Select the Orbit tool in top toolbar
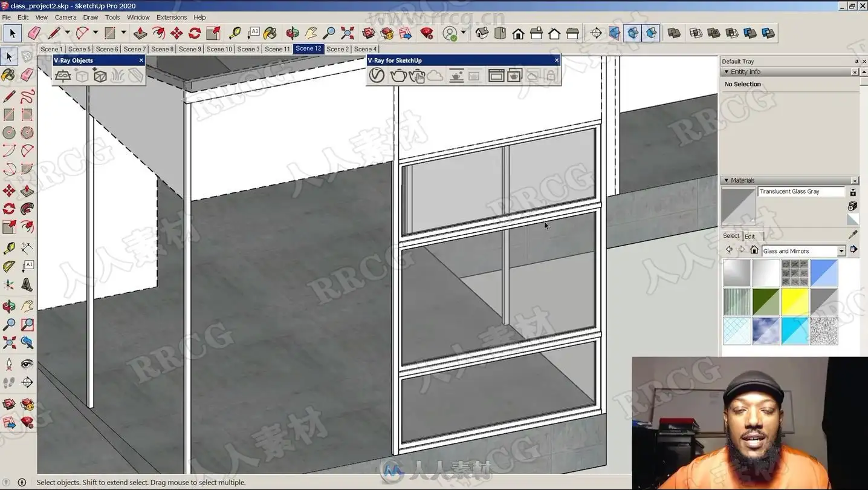Viewport: 868px width, 490px height. (x=293, y=33)
